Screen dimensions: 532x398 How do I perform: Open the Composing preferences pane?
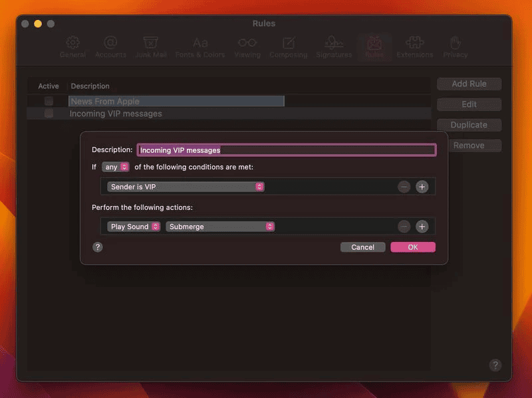[x=288, y=47]
